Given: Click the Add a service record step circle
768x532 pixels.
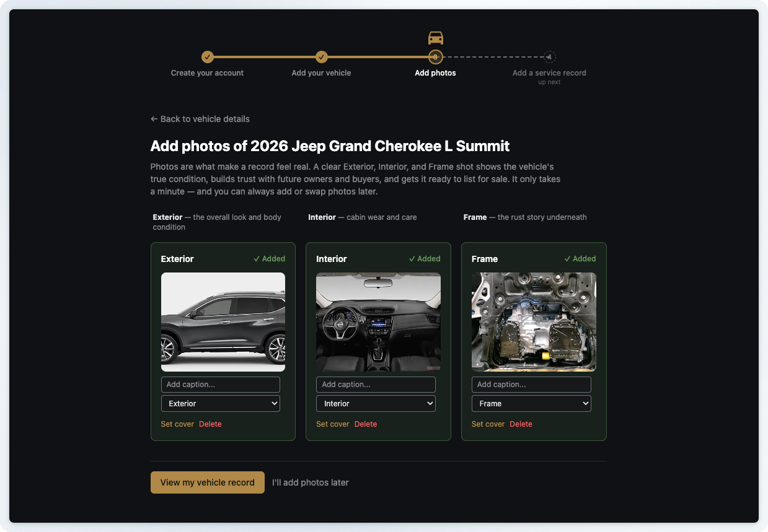Looking at the screenshot, I should click(549, 57).
